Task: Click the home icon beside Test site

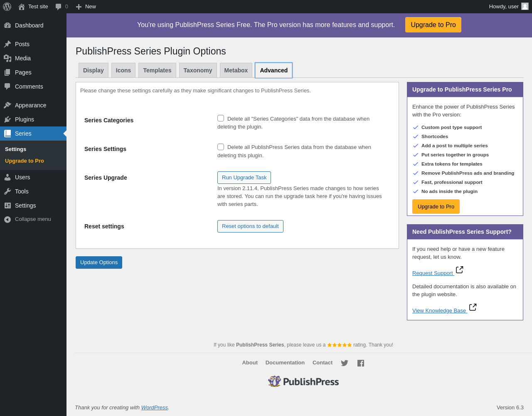Action: pos(22,7)
